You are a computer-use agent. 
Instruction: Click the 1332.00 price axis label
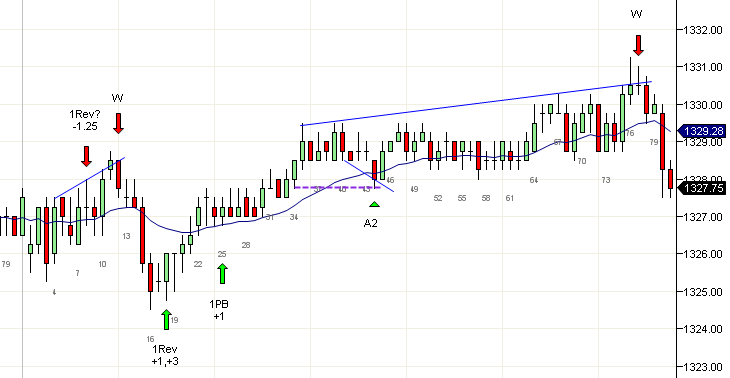703,30
